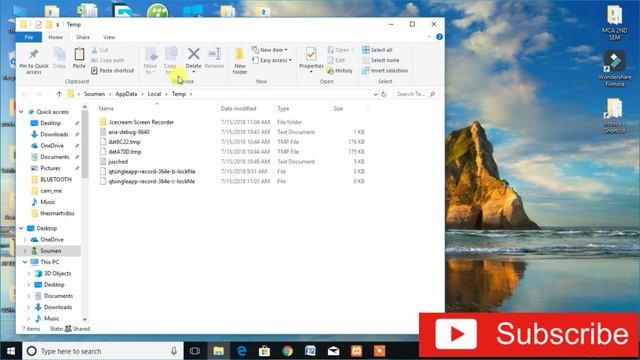Expand 3D Objects tree node
This screenshot has width=640, height=360.
(29, 273)
